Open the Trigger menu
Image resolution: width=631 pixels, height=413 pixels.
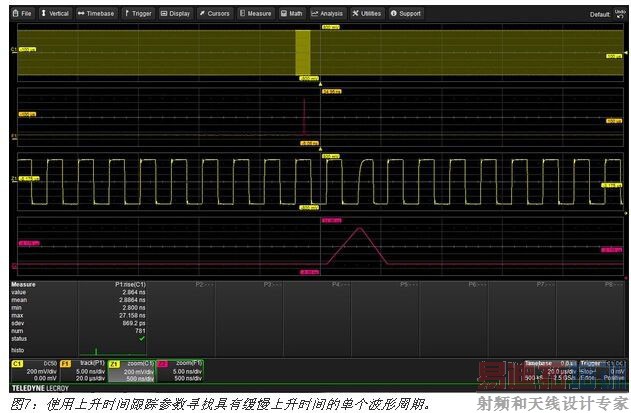[x=138, y=13]
